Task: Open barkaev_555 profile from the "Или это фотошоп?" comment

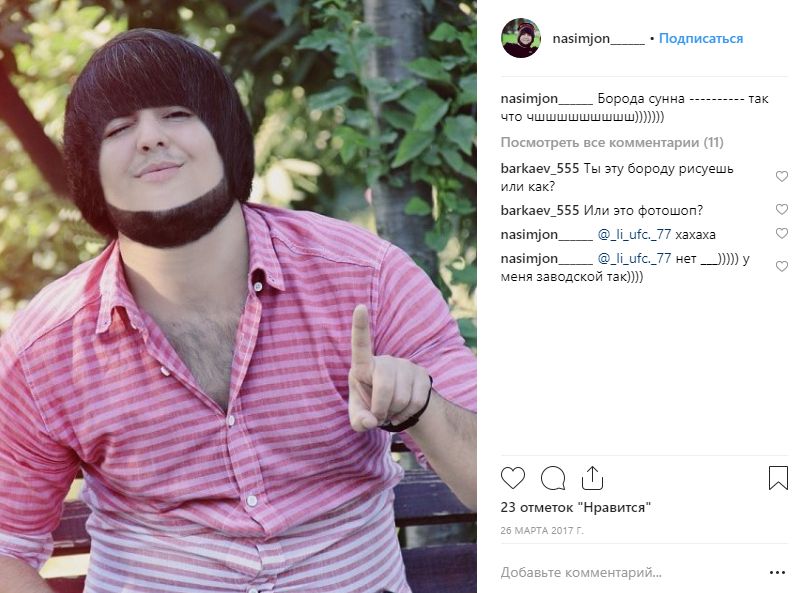Action: [539, 210]
